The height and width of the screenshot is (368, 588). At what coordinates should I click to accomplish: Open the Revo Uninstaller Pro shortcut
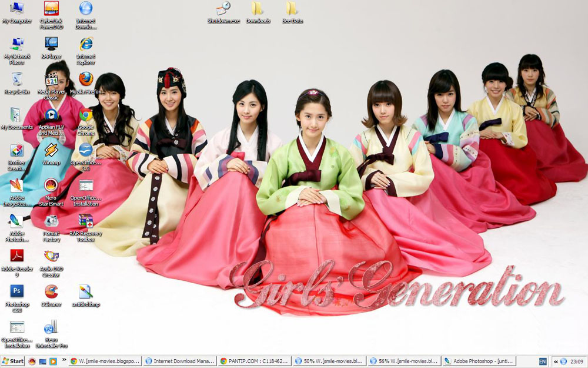click(51, 334)
